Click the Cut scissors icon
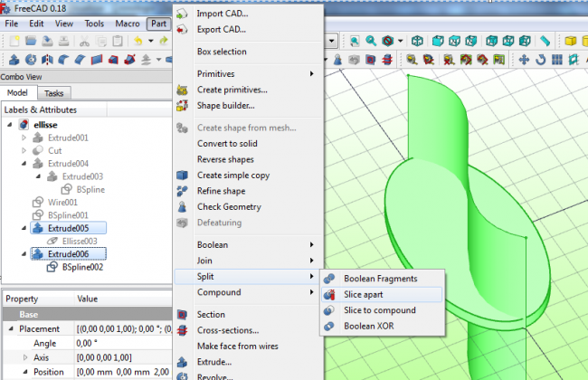 point(83,41)
